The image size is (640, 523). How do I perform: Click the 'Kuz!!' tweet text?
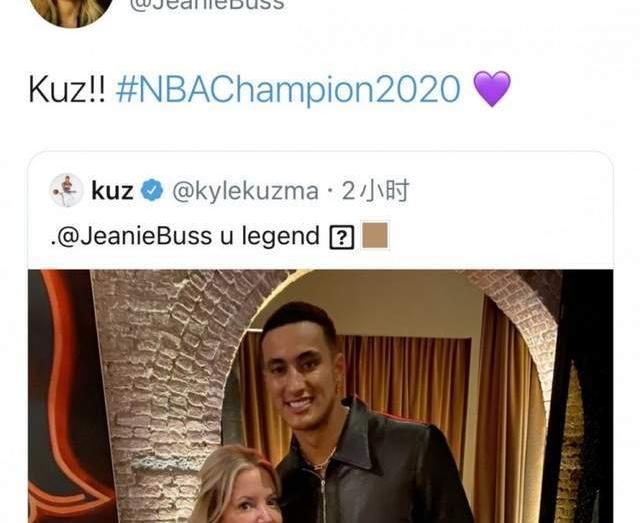[67, 89]
